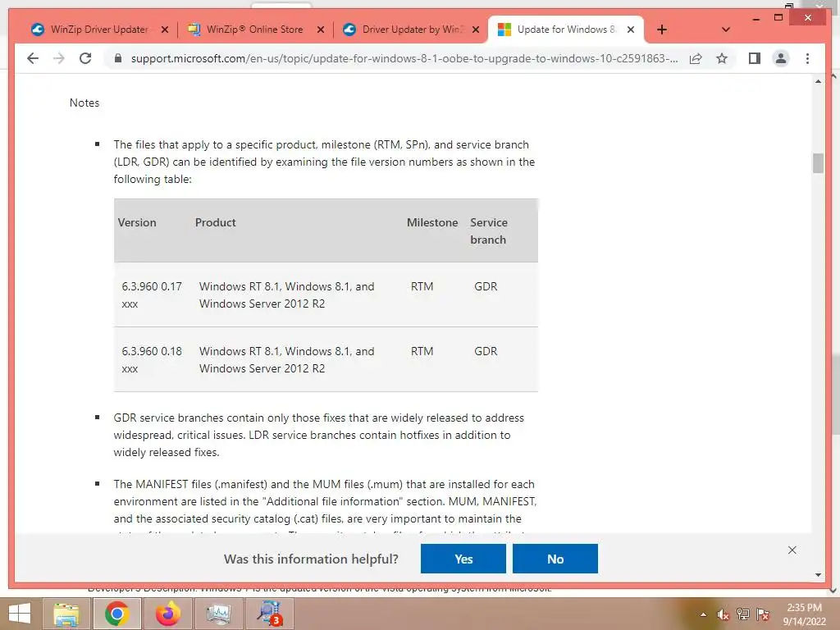The width and height of the screenshot is (840, 630).
Task: View site security lock info
Action: pos(118,58)
